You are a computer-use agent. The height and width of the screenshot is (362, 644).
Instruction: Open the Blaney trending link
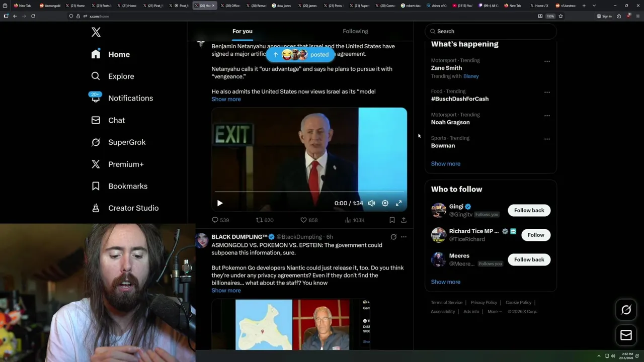[x=471, y=76]
